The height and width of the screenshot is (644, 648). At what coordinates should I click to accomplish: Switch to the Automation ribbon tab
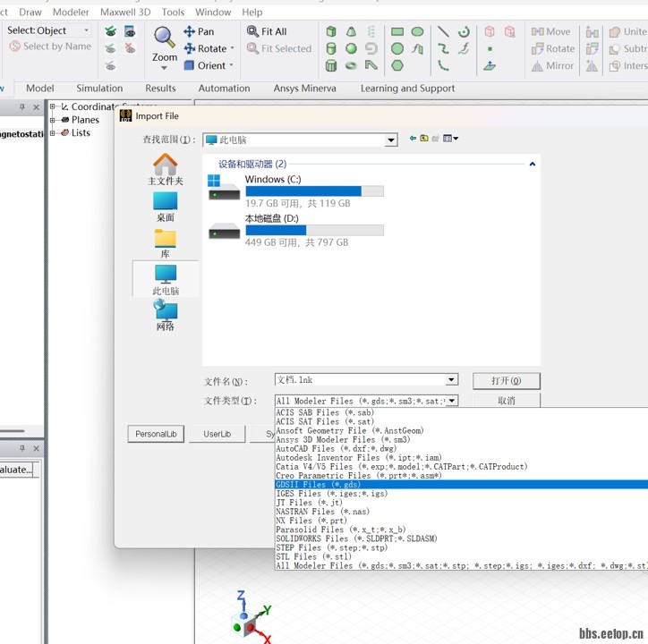(224, 88)
